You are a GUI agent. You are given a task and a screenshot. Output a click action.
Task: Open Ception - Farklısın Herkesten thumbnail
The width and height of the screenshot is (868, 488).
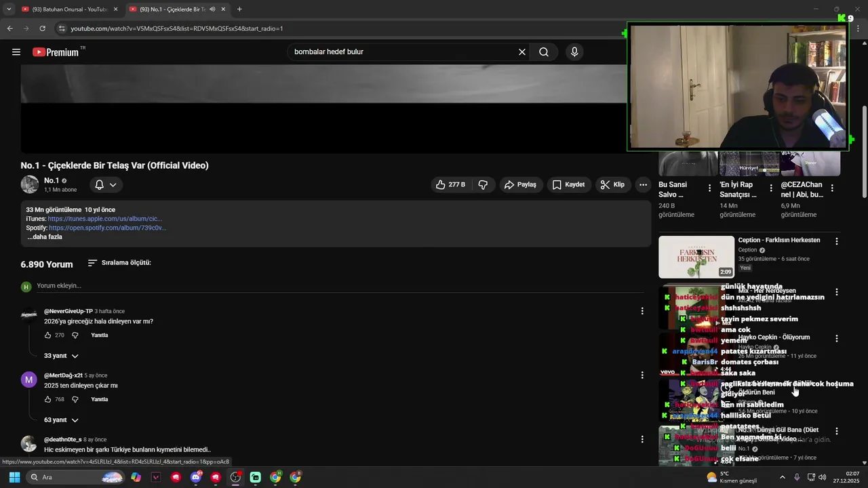pos(696,257)
